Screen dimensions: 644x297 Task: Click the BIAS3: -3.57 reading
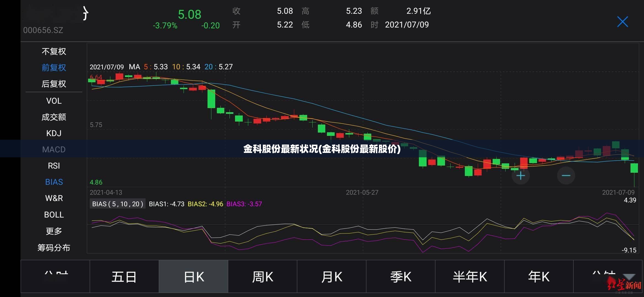tap(244, 204)
